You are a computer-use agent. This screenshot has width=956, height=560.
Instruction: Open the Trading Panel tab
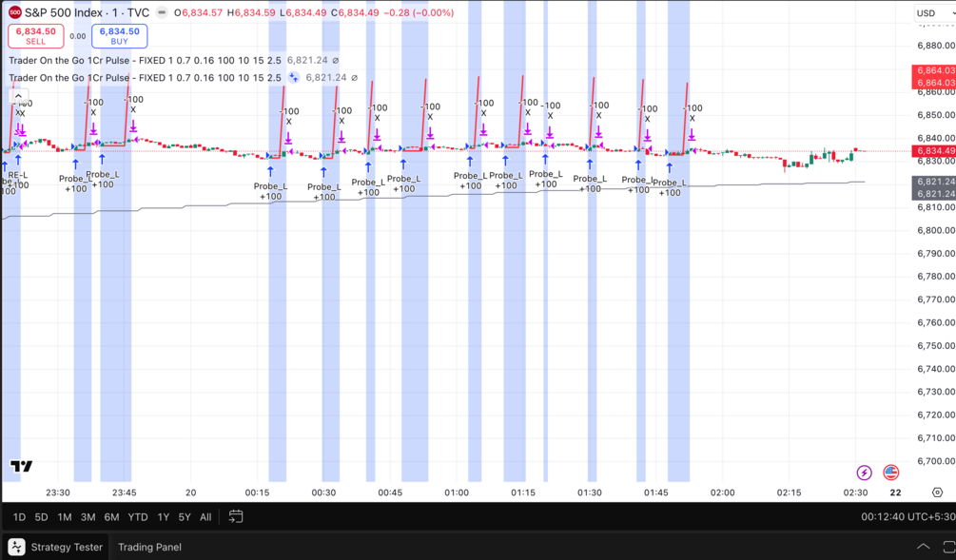(x=150, y=548)
